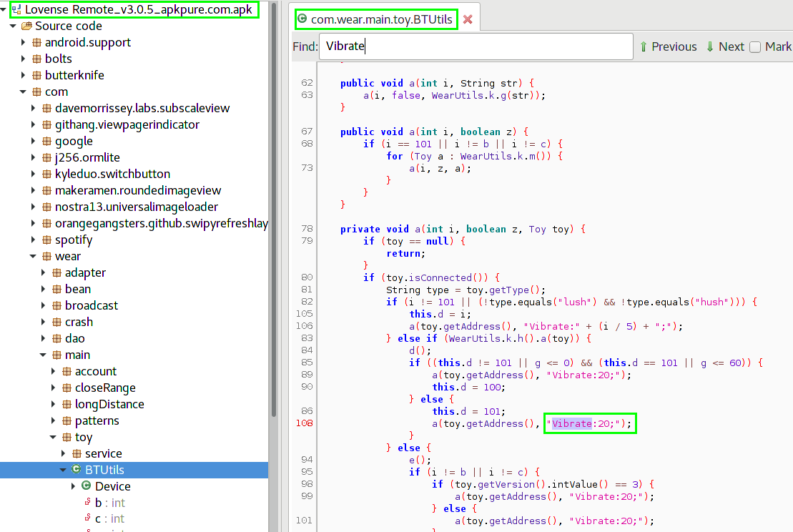Expand the android.support package

click(23, 43)
